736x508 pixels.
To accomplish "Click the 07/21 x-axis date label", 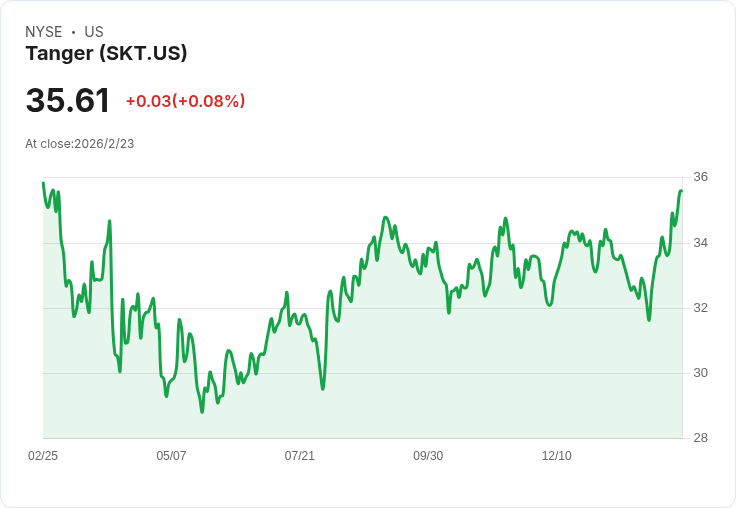I will click(299, 455).
